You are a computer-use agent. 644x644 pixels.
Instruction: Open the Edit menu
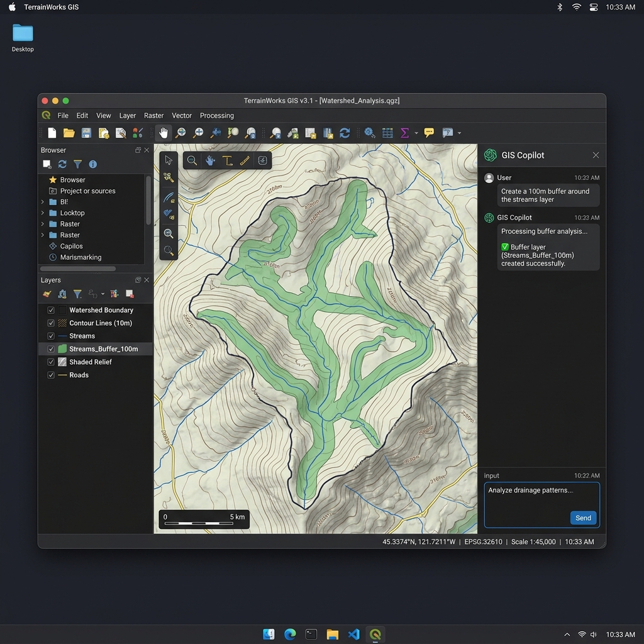[82, 116]
